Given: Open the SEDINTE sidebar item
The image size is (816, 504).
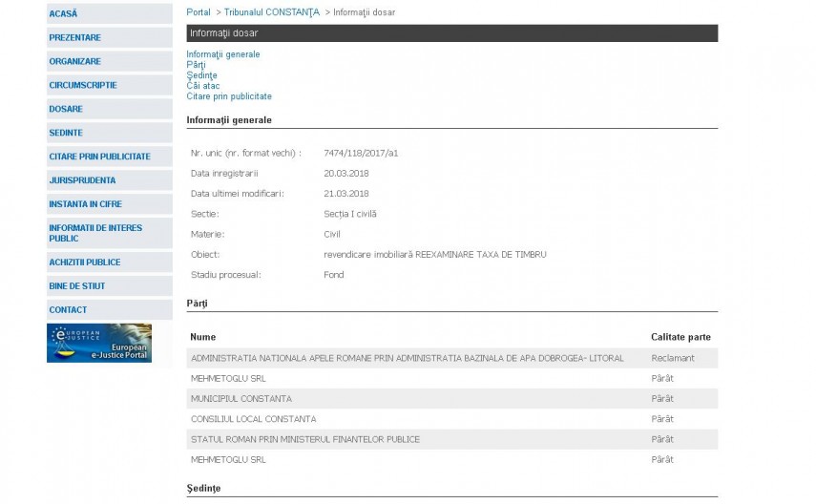Looking at the screenshot, I should (66, 133).
